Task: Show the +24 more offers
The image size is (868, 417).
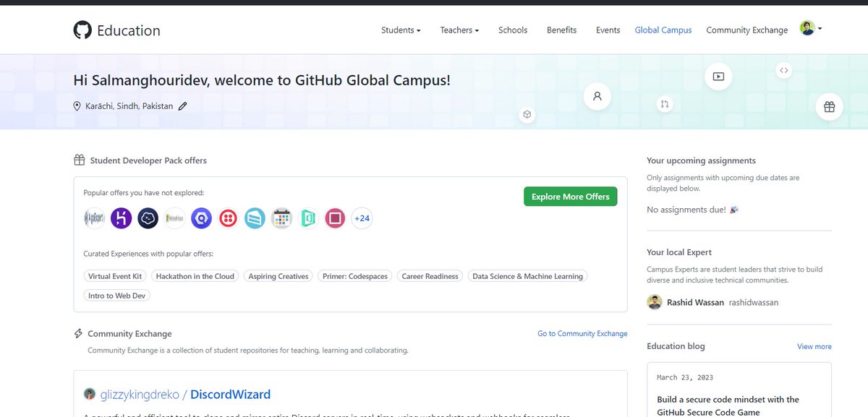Action: click(x=362, y=218)
